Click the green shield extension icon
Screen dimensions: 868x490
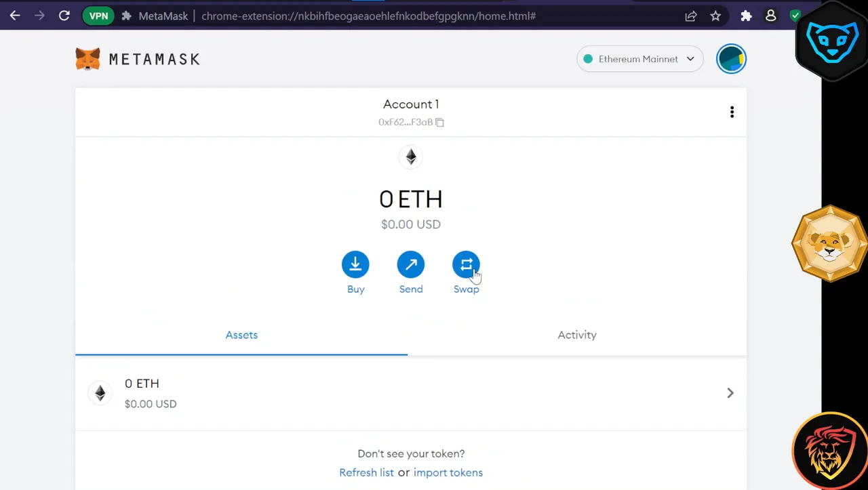point(795,16)
